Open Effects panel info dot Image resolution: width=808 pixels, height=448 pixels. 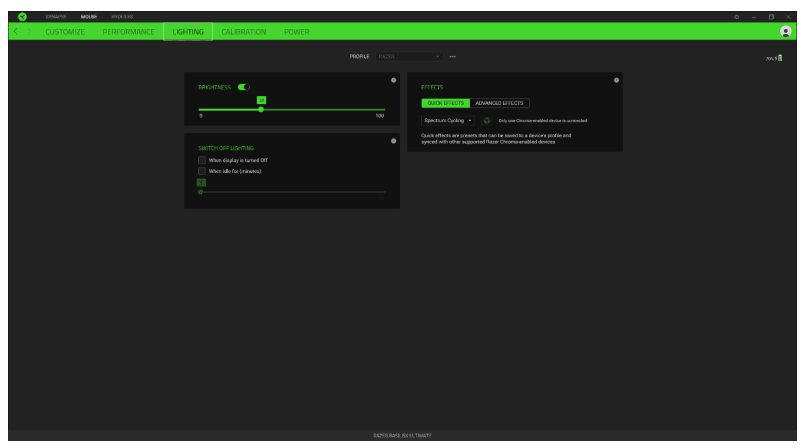(616, 80)
